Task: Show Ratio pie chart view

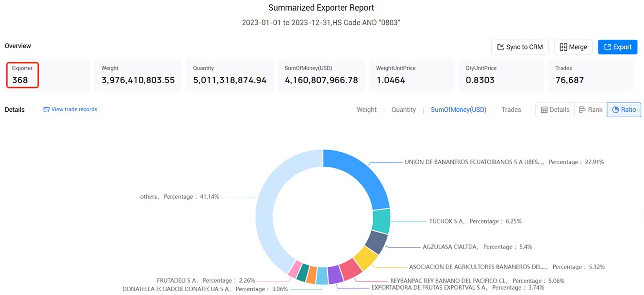Action: tap(624, 110)
